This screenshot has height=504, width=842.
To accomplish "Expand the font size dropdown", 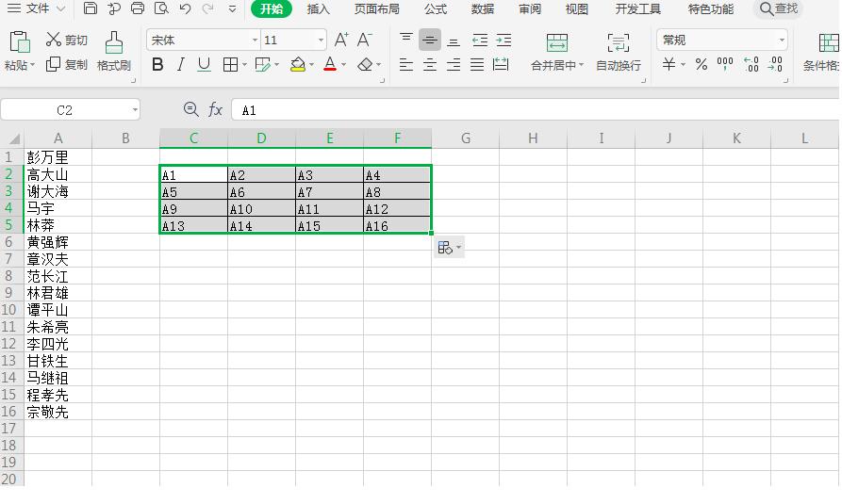I will [x=321, y=41].
